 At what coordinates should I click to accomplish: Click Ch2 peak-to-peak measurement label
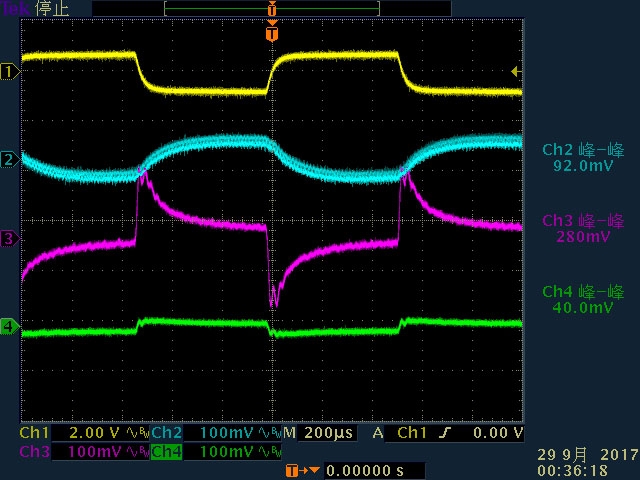[x=583, y=150]
